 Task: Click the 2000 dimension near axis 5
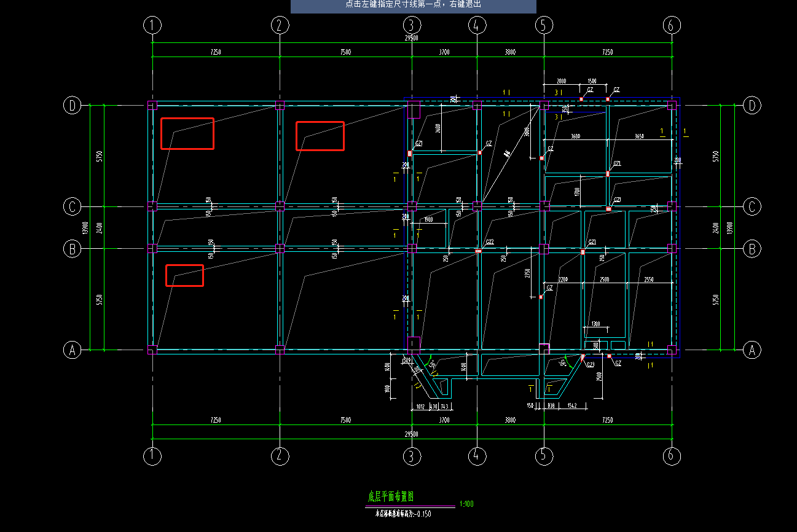562,81
